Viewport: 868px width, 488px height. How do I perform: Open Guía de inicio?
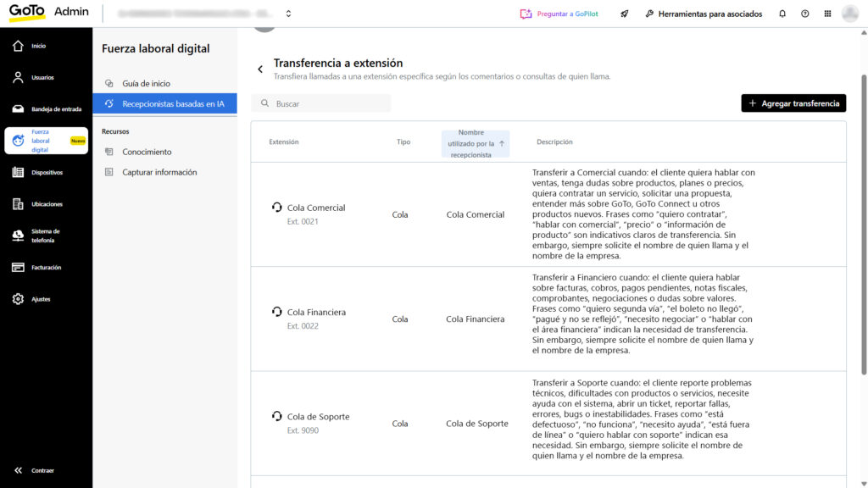pos(146,84)
